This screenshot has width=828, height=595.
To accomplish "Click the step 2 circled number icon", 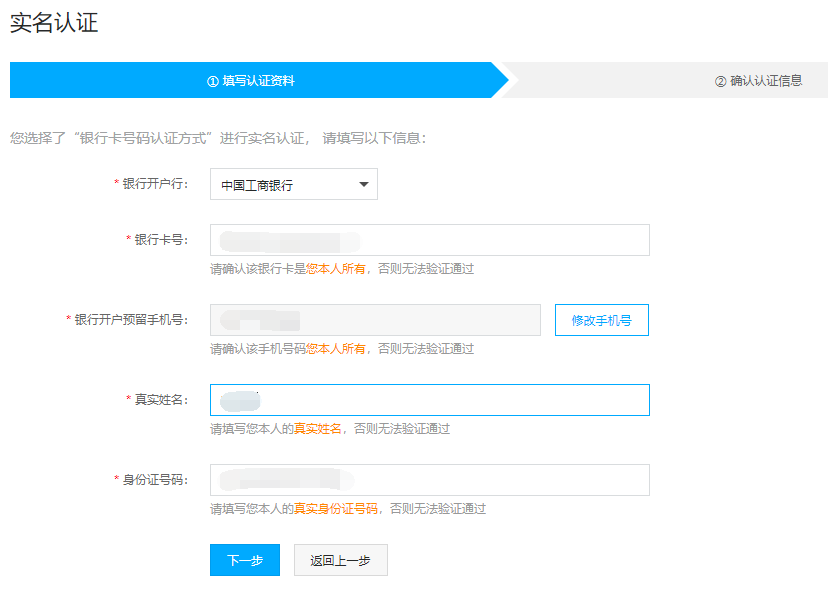I will [x=720, y=81].
